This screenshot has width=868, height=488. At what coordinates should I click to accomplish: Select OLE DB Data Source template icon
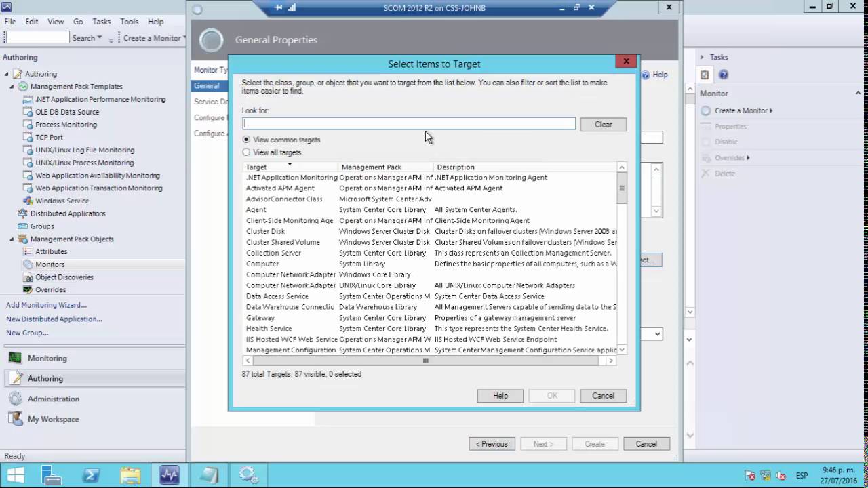(x=28, y=112)
